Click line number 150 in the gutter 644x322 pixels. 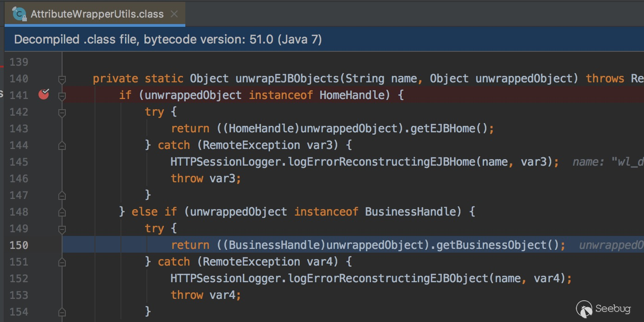point(19,245)
